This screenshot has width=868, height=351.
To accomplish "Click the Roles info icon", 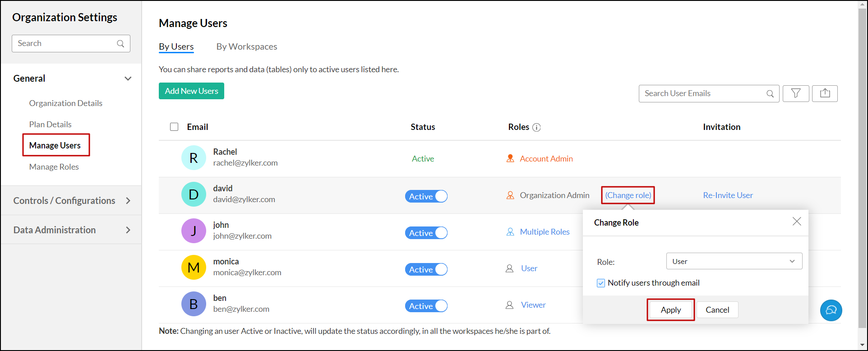I will coord(536,127).
